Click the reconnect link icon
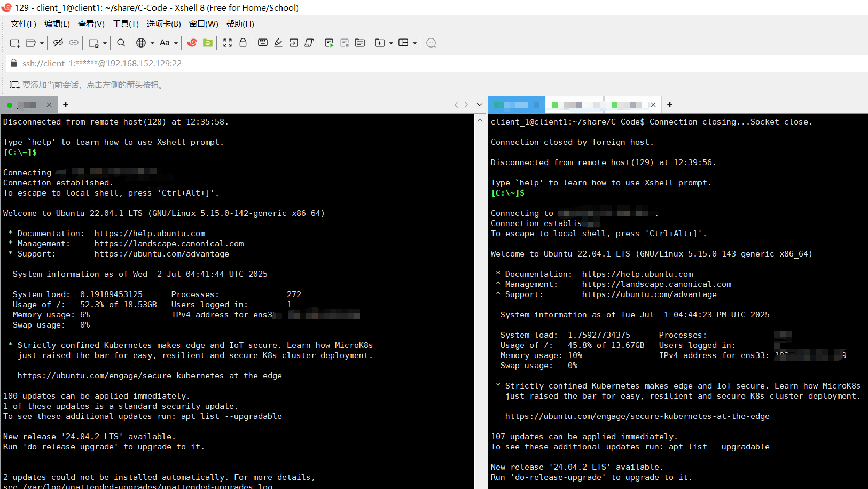The width and height of the screenshot is (868, 489). 74,43
